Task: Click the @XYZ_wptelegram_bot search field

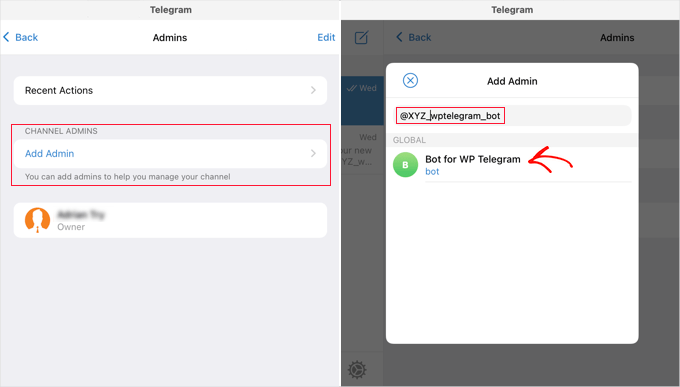Action: [x=512, y=116]
